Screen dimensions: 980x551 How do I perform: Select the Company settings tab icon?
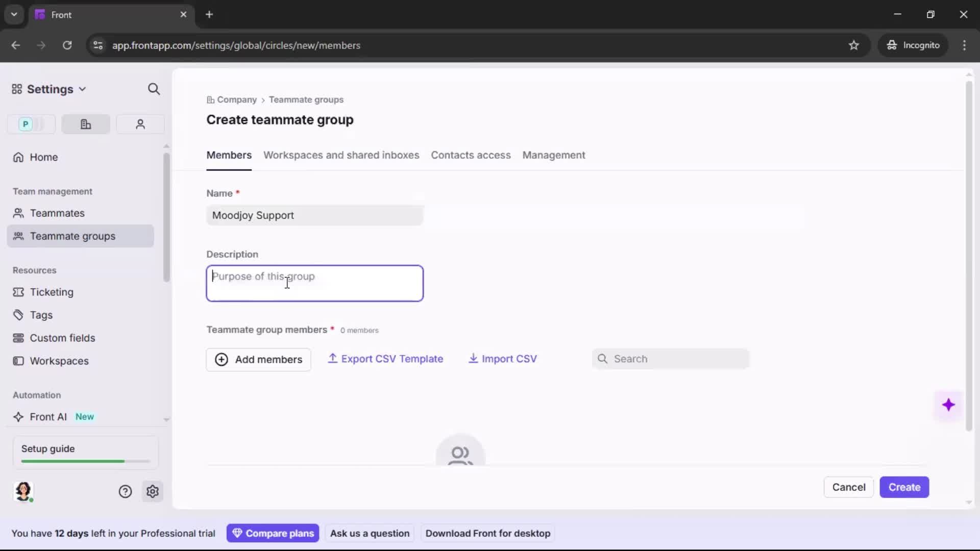tap(85, 124)
